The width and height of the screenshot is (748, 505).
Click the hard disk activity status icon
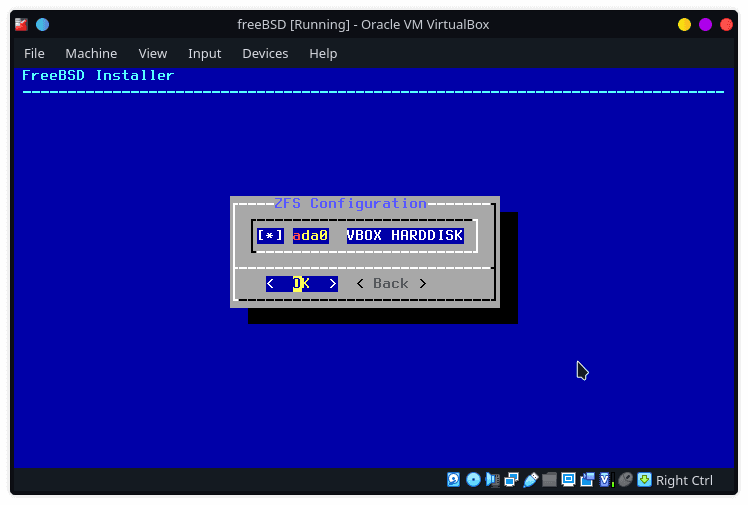pyautogui.click(x=453, y=480)
